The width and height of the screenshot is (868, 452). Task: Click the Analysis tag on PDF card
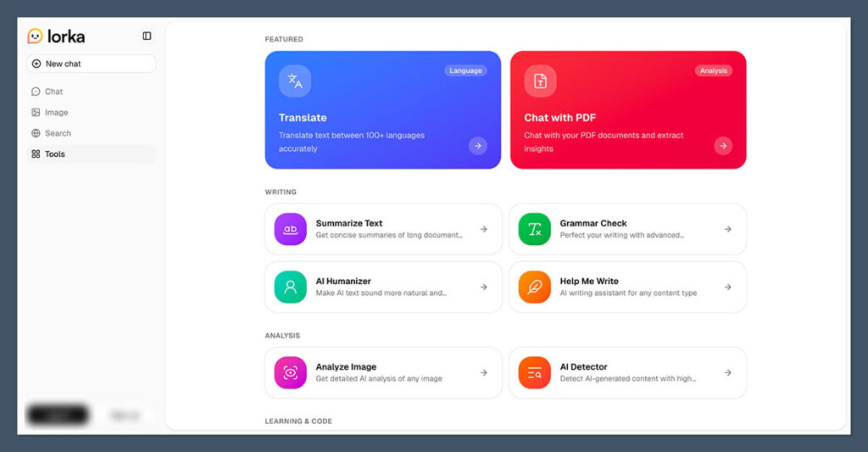point(714,71)
